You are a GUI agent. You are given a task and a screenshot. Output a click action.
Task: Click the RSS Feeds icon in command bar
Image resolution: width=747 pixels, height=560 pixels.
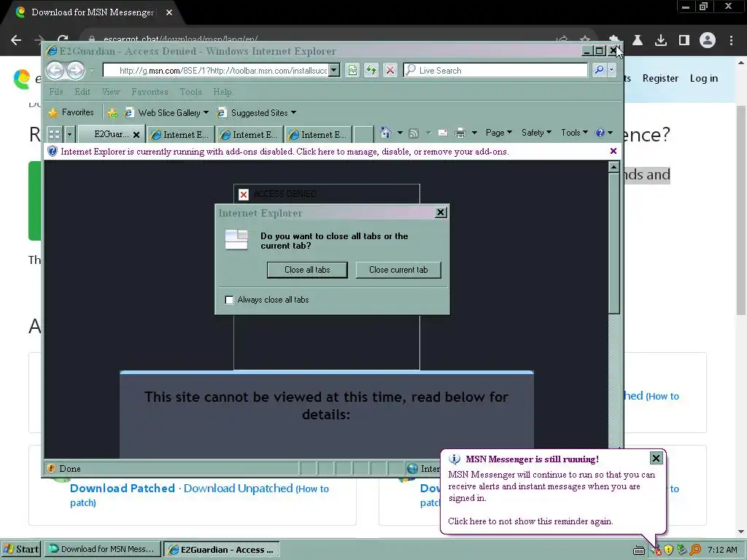pyautogui.click(x=414, y=133)
